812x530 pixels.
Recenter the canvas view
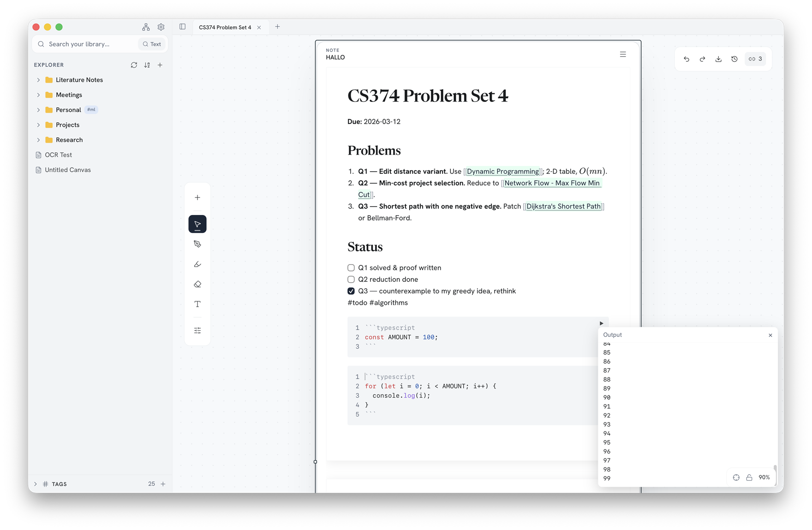pos(736,477)
